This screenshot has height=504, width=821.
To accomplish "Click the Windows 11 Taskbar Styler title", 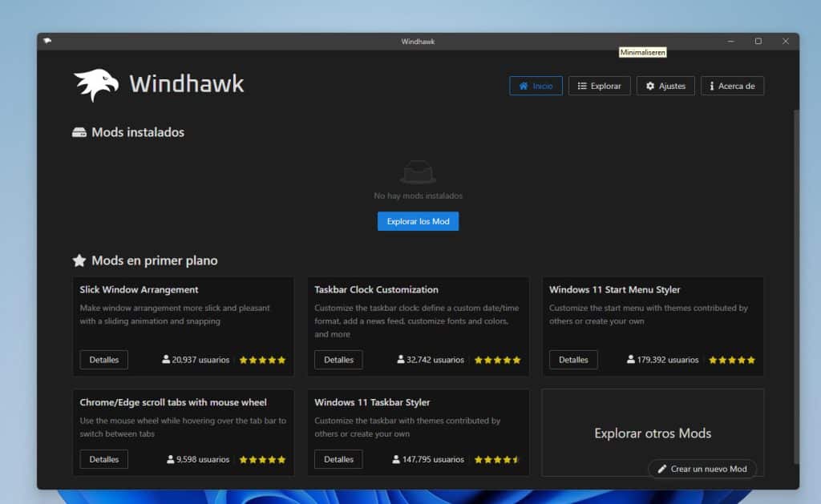I will pos(372,402).
